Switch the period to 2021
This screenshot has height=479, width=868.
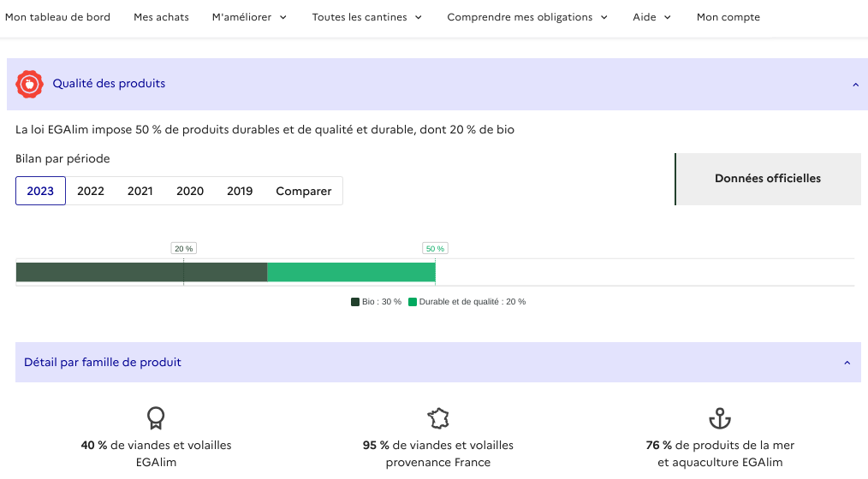tap(140, 191)
